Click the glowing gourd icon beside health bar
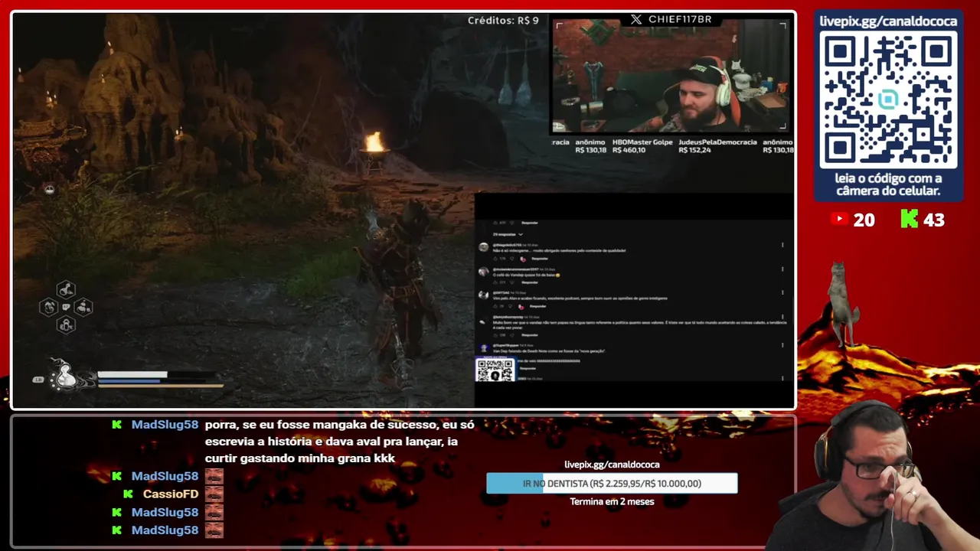 [67, 375]
